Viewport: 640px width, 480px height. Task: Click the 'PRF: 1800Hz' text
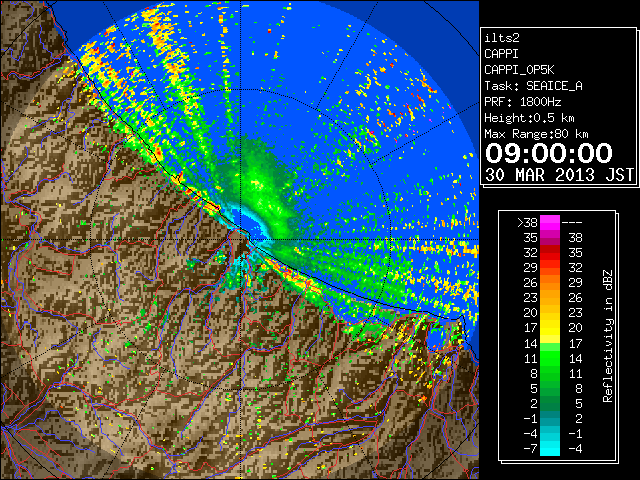pos(523,102)
